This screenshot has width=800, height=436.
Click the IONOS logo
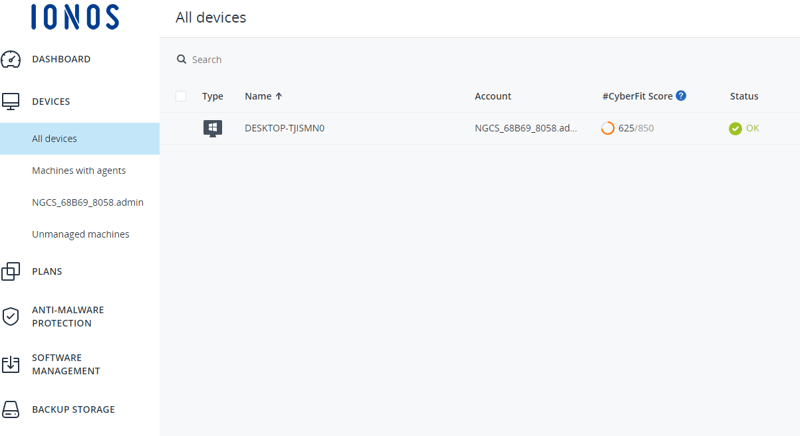74,17
